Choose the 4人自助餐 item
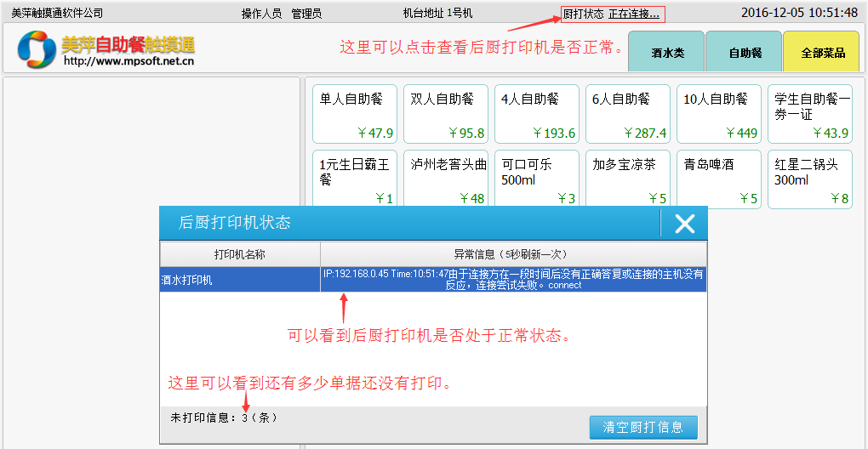This screenshot has height=449, width=868. (x=537, y=114)
